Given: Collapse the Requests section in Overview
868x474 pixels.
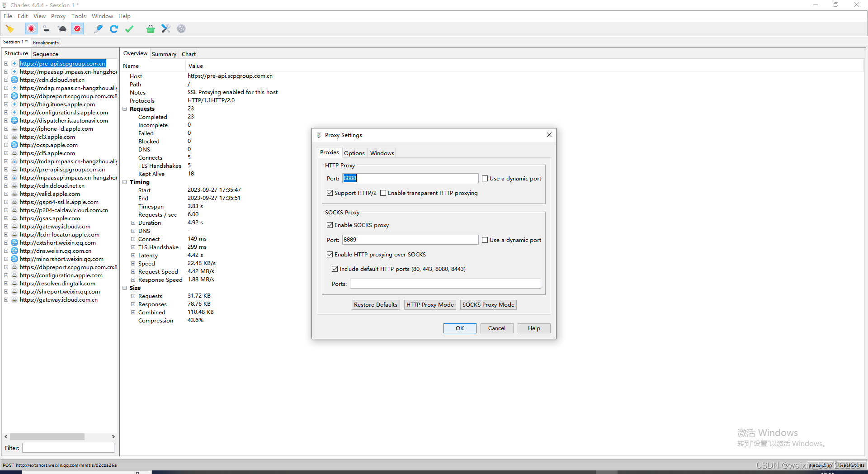Looking at the screenshot, I should click(x=125, y=109).
